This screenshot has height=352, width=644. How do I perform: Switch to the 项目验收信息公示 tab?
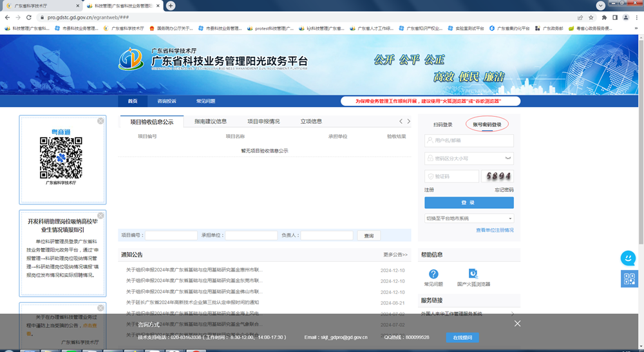(x=151, y=122)
